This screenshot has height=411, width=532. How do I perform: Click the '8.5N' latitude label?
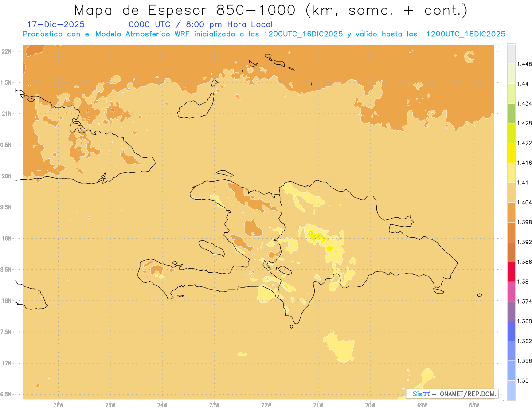click(6, 270)
